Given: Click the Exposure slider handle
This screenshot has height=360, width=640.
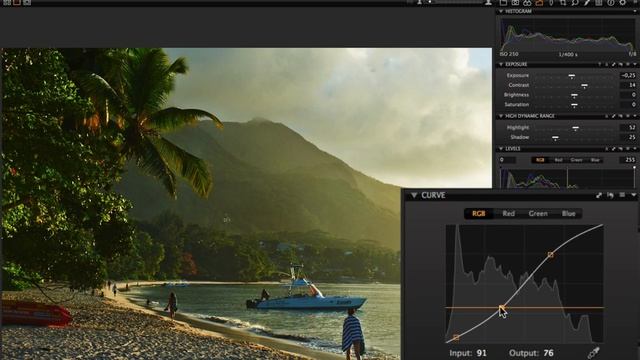Looking at the screenshot, I should [572, 76].
